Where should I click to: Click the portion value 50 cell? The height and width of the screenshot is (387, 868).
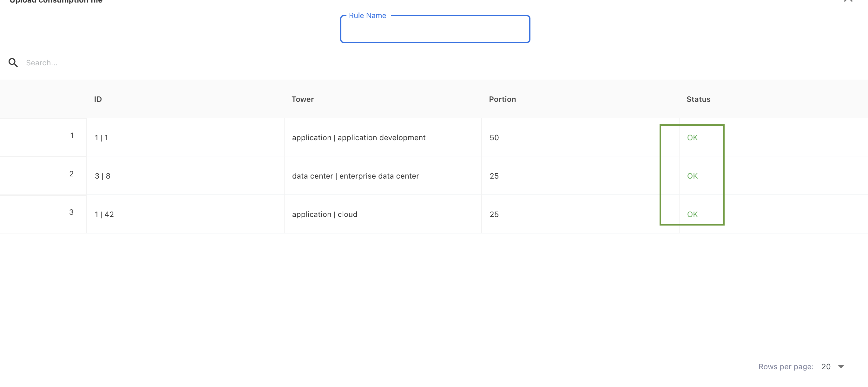494,137
